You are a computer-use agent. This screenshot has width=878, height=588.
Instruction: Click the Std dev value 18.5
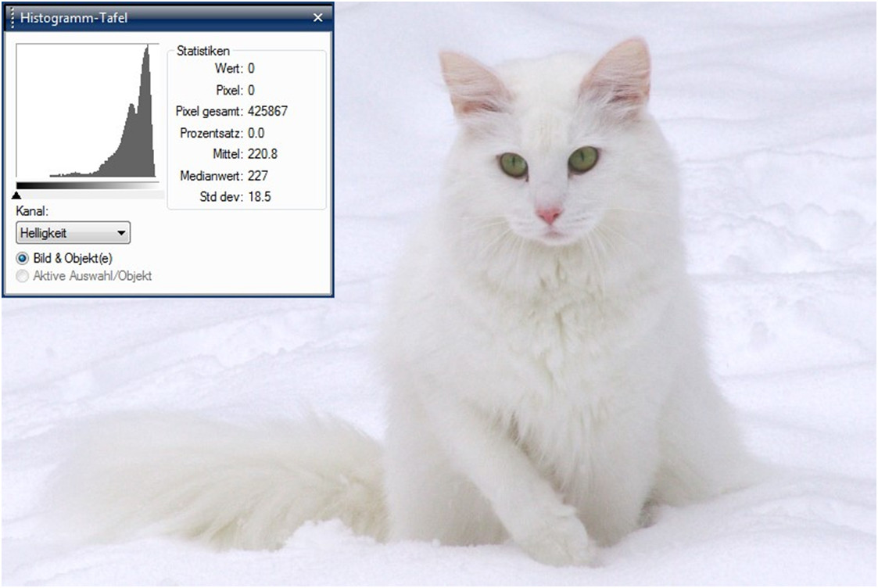tap(259, 197)
